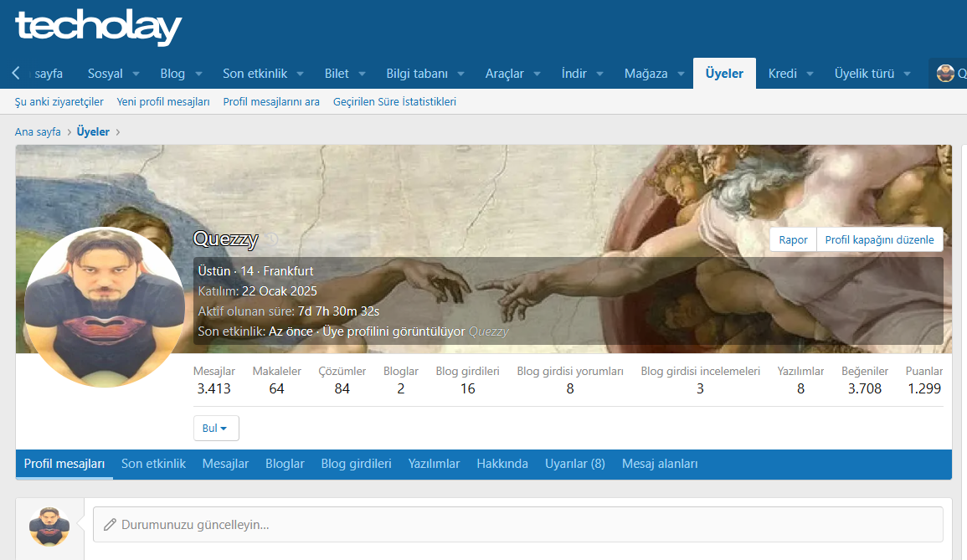Switch to the Blog girdileri profile tab
This screenshot has width=967, height=560.
[x=357, y=464]
